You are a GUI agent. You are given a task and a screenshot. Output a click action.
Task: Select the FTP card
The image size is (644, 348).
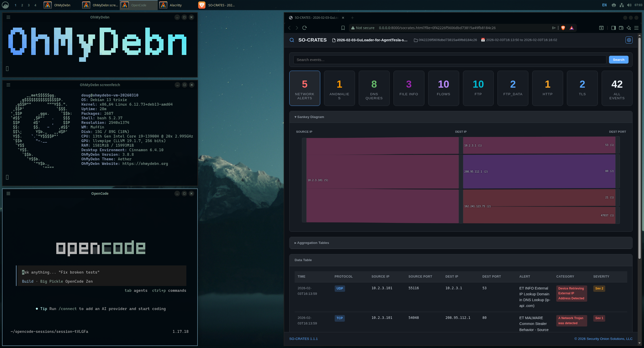[x=478, y=88]
